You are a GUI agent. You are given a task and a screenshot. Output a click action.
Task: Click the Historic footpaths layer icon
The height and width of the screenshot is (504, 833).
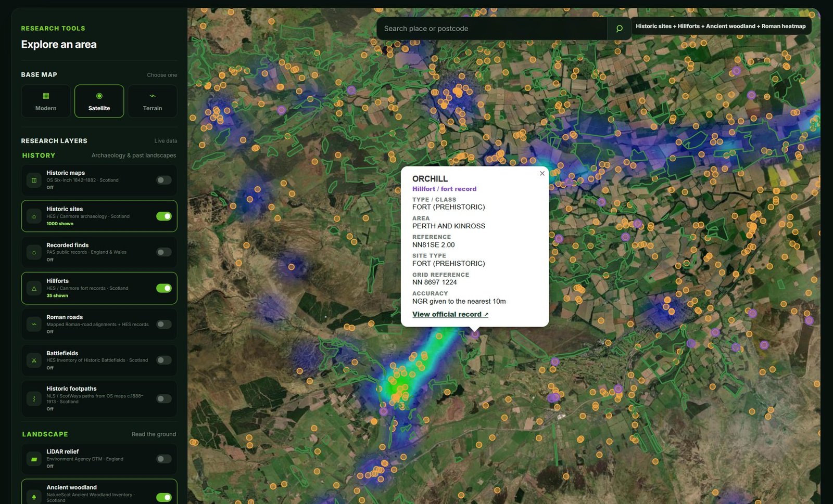click(34, 399)
